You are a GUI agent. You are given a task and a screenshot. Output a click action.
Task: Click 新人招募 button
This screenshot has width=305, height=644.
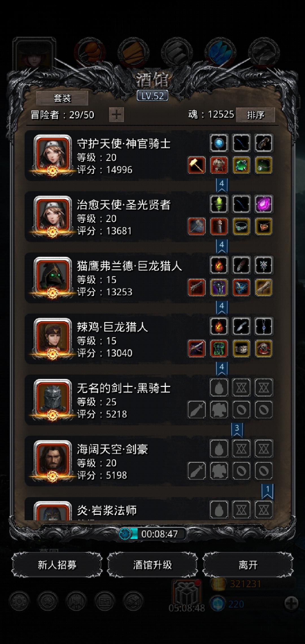pos(57,565)
